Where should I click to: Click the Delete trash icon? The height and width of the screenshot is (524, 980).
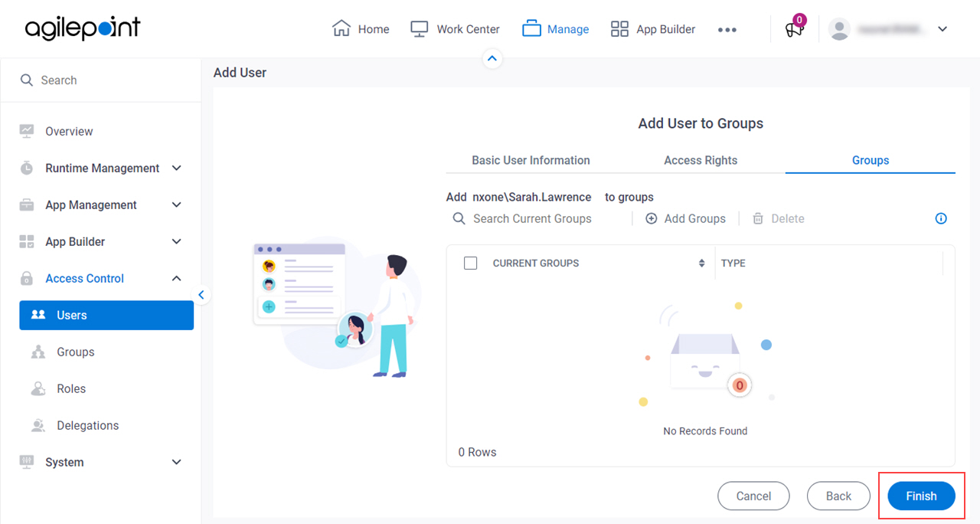758,218
